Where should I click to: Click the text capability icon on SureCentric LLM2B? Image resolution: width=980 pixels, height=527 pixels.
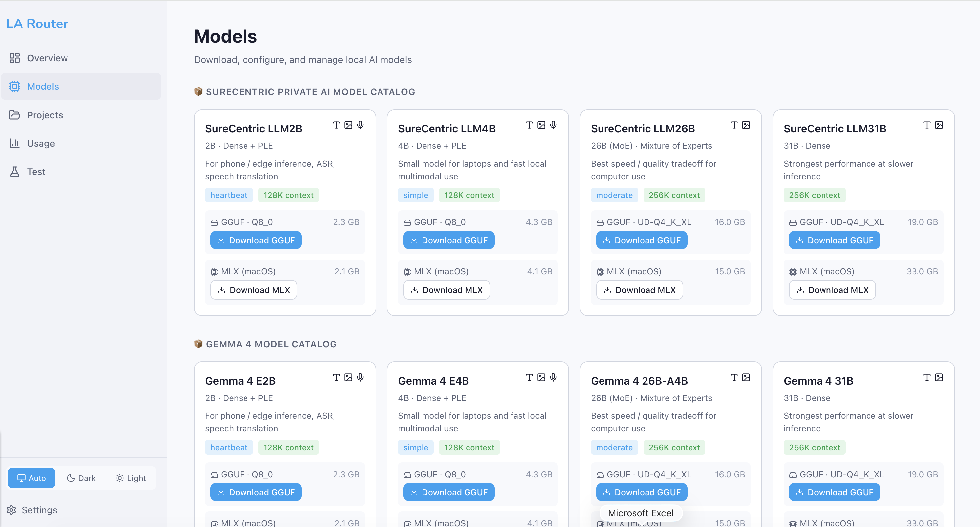[336, 125]
